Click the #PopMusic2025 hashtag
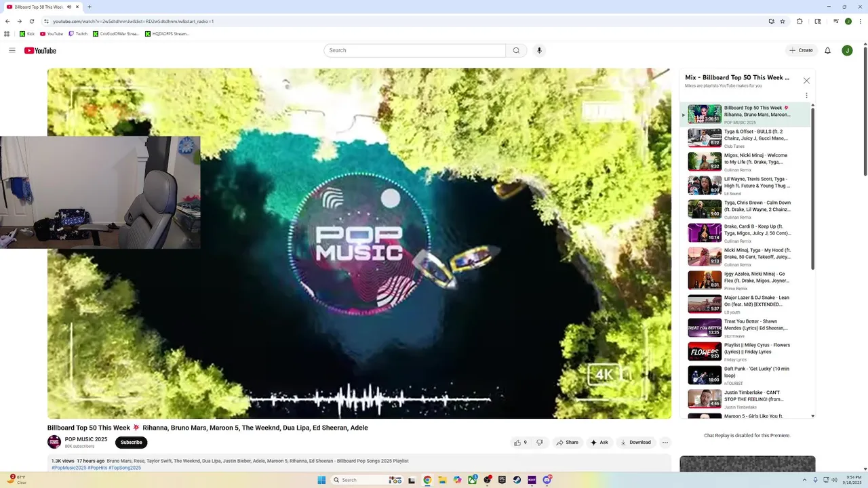 pos(69,468)
